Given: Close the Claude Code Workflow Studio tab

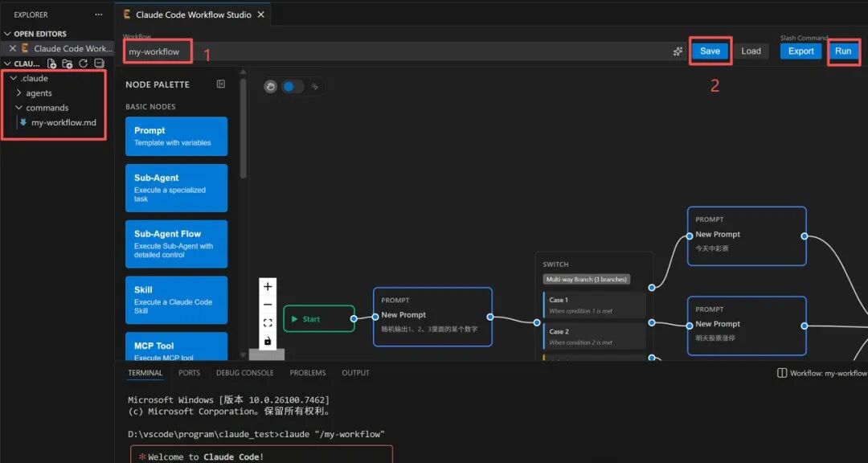Looking at the screenshot, I should coord(260,15).
